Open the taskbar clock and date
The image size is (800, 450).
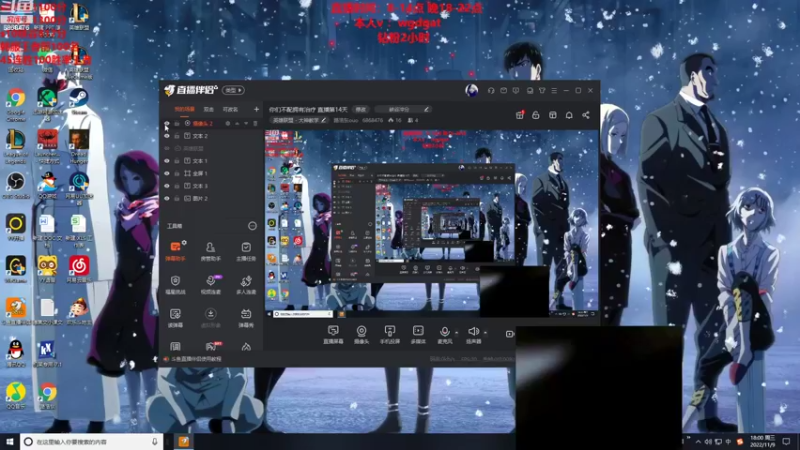(x=762, y=441)
